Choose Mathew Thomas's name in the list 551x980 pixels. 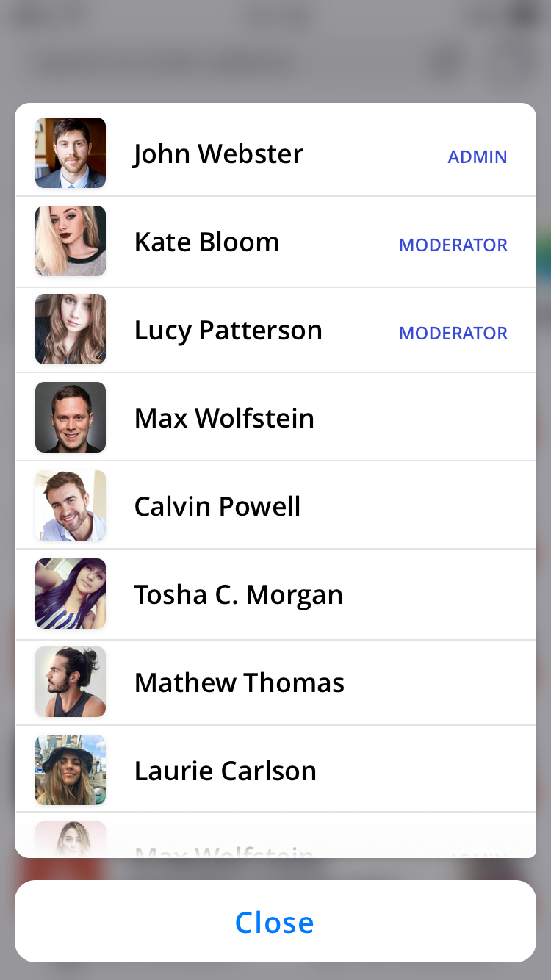pyautogui.click(x=239, y=682)
